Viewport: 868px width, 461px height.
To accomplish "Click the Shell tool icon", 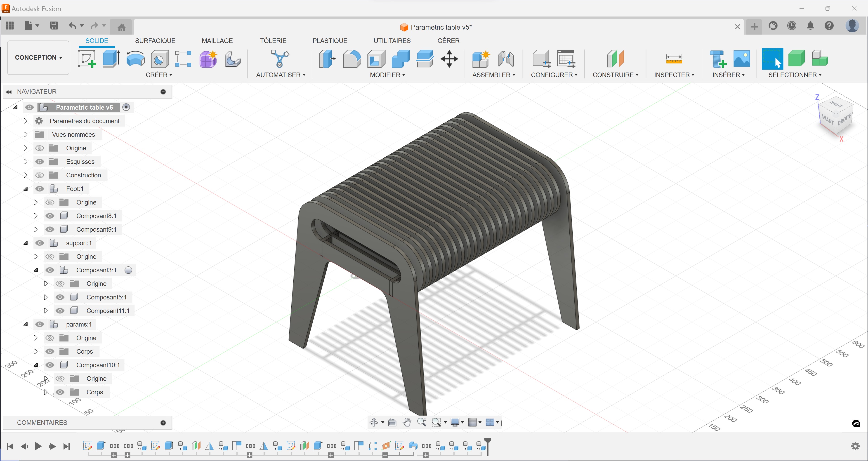I will [x=376, y=59].
